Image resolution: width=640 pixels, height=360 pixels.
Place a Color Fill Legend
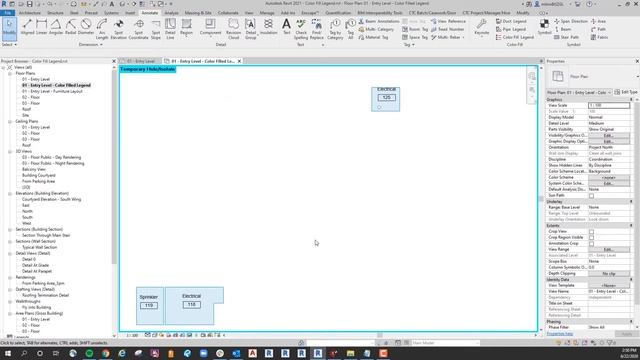[x=515, y=37]
